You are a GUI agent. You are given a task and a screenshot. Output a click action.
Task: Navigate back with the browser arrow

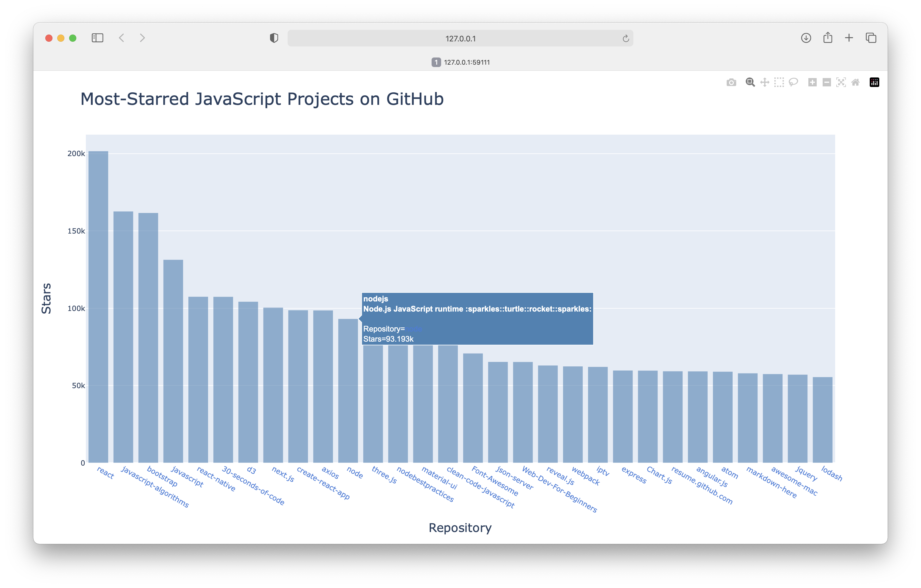pos(122,38)
